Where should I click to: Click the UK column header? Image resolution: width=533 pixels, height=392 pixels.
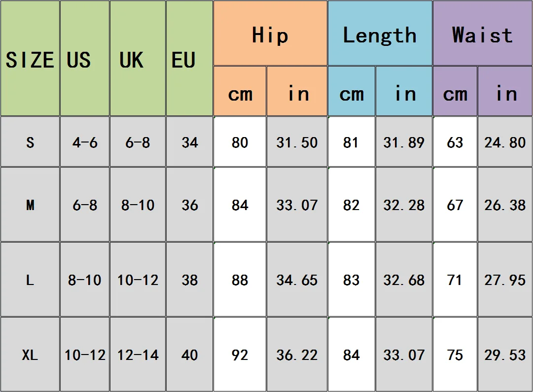point(138,58)
